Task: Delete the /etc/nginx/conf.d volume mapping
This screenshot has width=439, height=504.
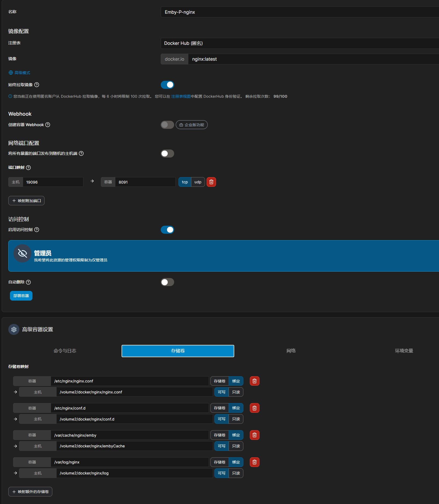Action: (x=255, y=408)
